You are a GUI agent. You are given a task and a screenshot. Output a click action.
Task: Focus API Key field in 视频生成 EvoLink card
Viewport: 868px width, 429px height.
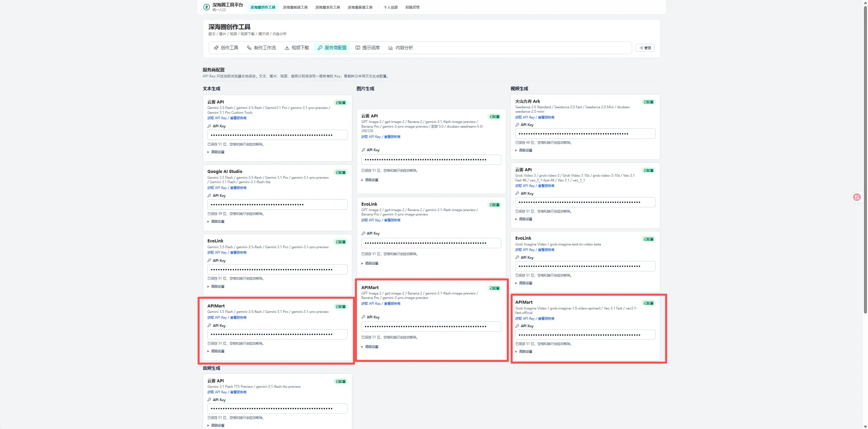585,266
